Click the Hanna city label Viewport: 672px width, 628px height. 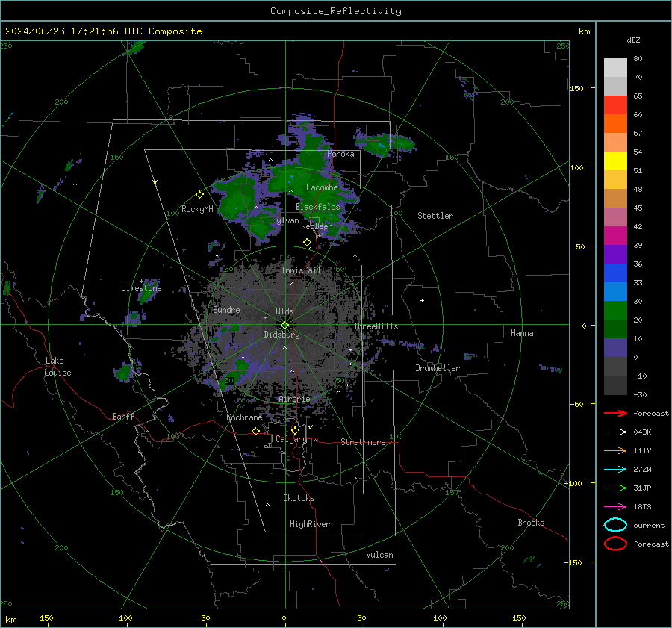click(x=522, y=333)
